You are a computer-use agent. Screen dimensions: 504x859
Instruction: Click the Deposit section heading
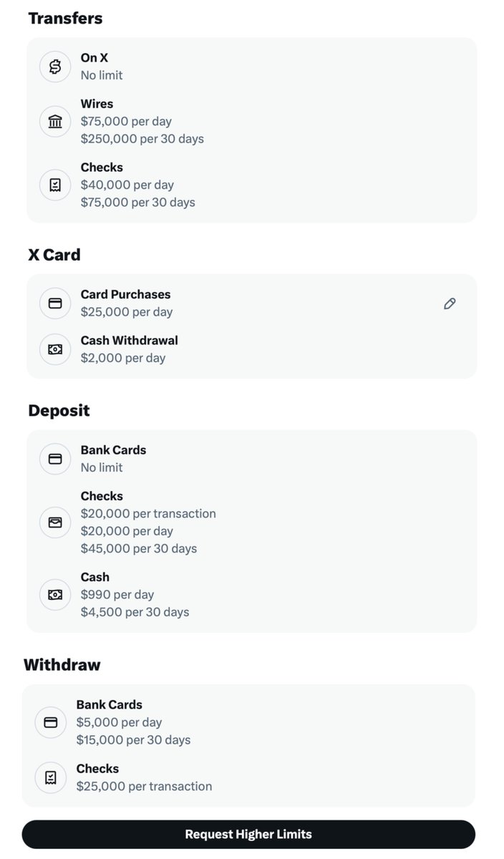click(x=59, y=411)
